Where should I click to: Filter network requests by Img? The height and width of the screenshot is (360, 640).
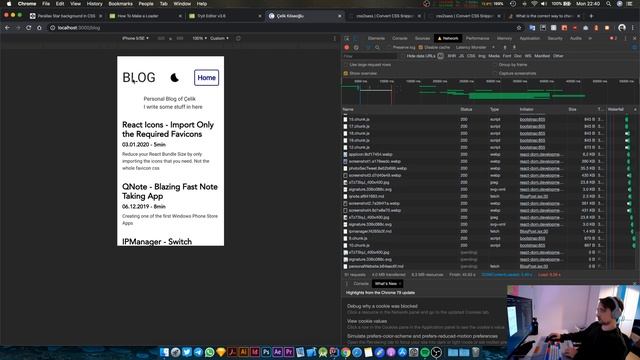point(482,56)
